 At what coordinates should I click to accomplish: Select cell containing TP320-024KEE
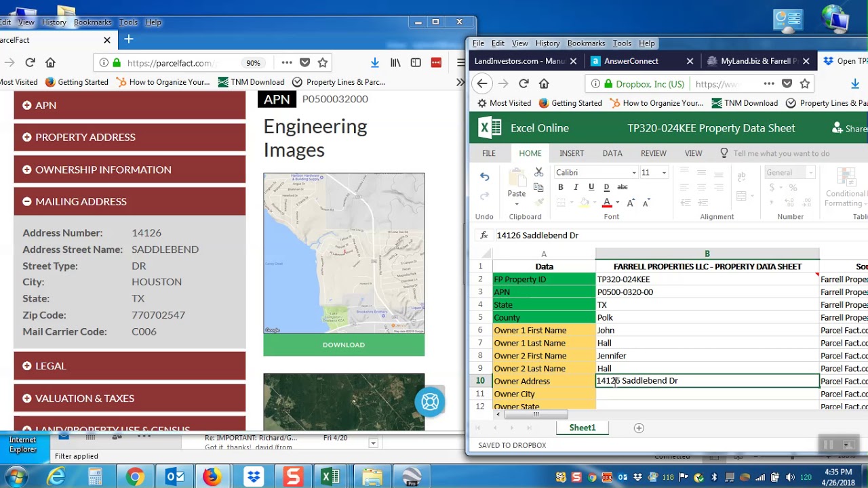[707, 279]
